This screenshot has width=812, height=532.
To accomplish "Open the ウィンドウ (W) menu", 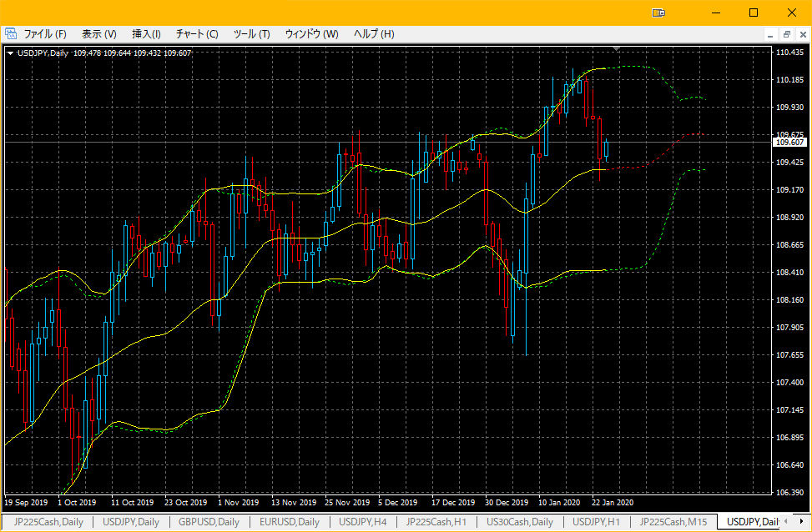I will [312, 34].
